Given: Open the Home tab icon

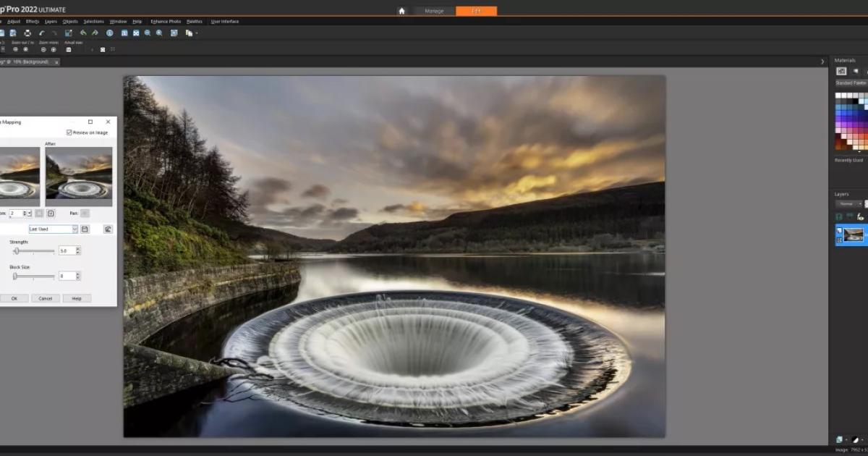Looking at the screenshot, I should click(x=401, y=11).
